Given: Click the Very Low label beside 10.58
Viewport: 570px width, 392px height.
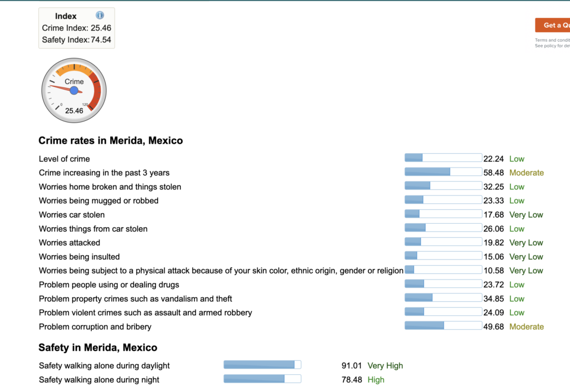Looking at the screenshot, I should [526, 270].
